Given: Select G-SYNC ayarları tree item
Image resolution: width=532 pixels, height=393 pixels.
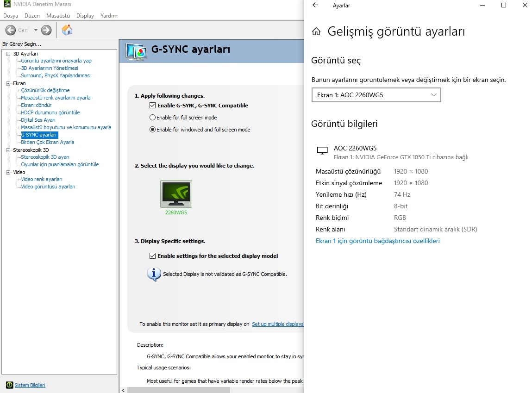Looking at the screenshot, I should coord(39,135).
